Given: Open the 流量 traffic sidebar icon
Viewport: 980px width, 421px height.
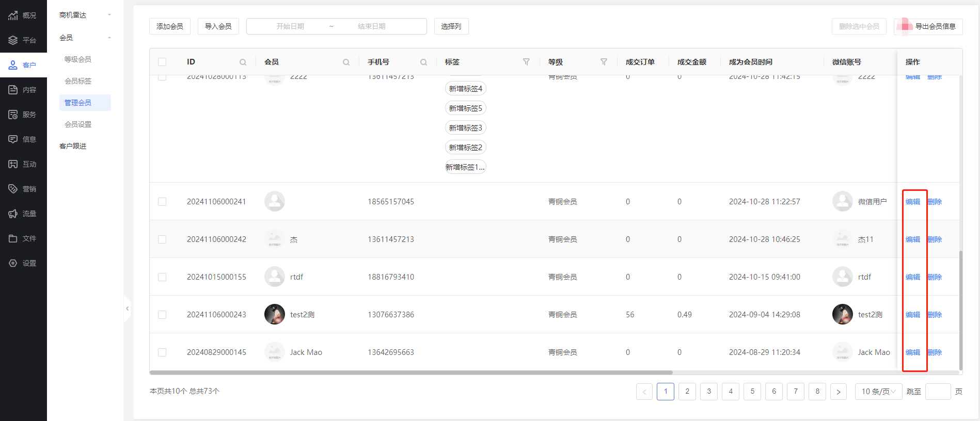Looking at the screenshot, I should tap(13, 214).
